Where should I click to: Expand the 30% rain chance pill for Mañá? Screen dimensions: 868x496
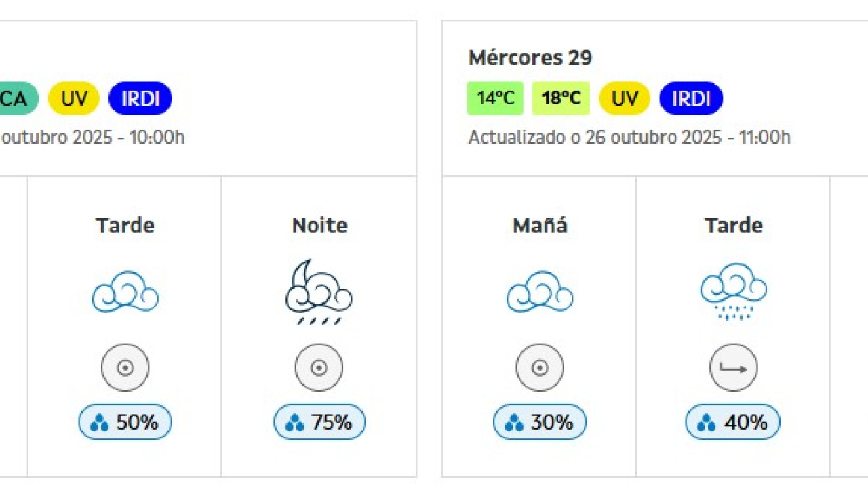[539, 421]
